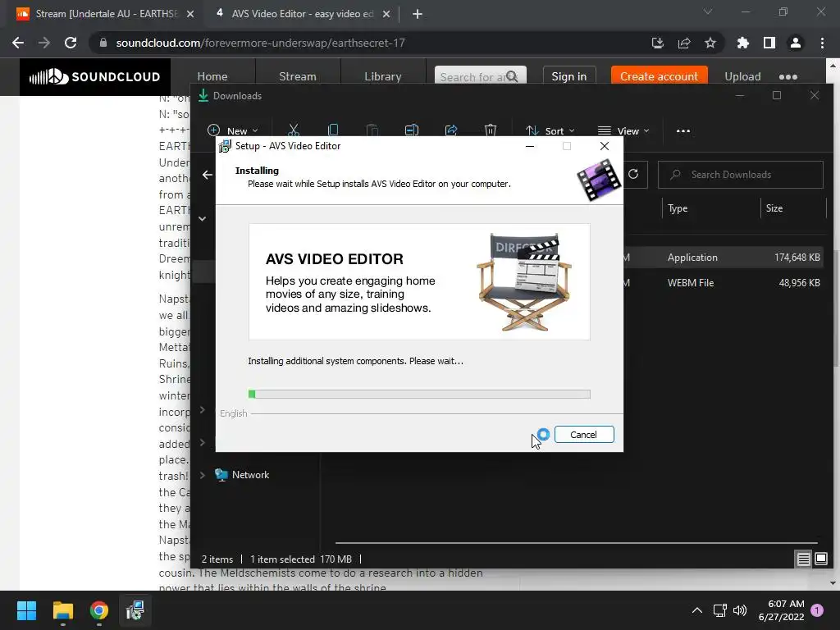Screen dimensions: 840x630
Task: Open the network tray icon
Action: [x=720, y=610]
